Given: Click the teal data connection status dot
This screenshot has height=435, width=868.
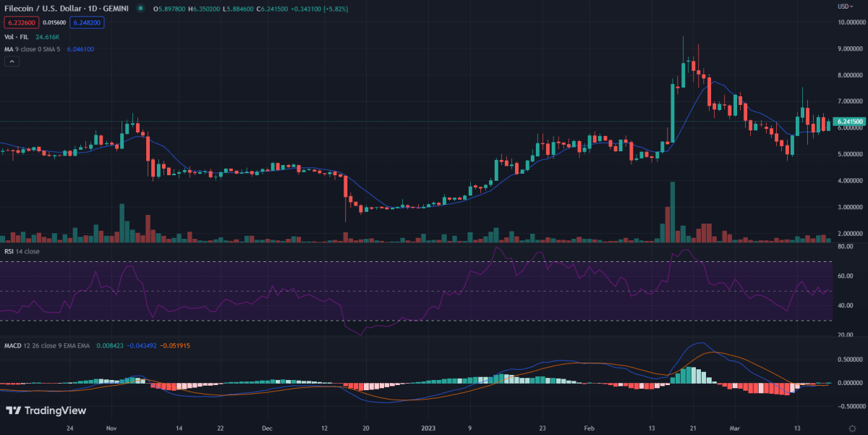Looking at the screenshot, I should (x=142, y=9).
